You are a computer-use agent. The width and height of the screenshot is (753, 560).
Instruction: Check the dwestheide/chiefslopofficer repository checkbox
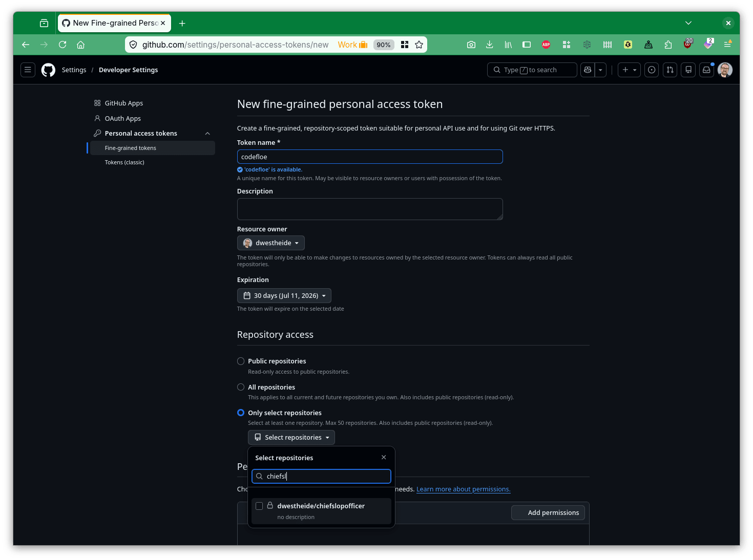pos(259,506)
